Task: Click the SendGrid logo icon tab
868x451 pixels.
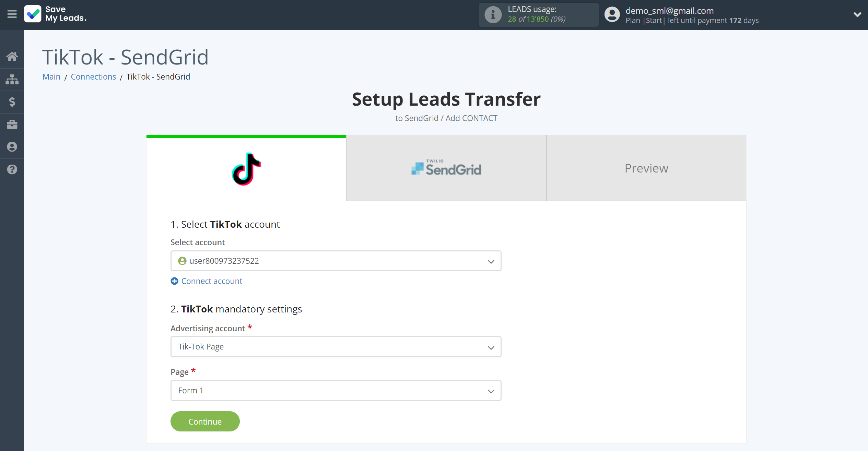Action: point(446,168)
